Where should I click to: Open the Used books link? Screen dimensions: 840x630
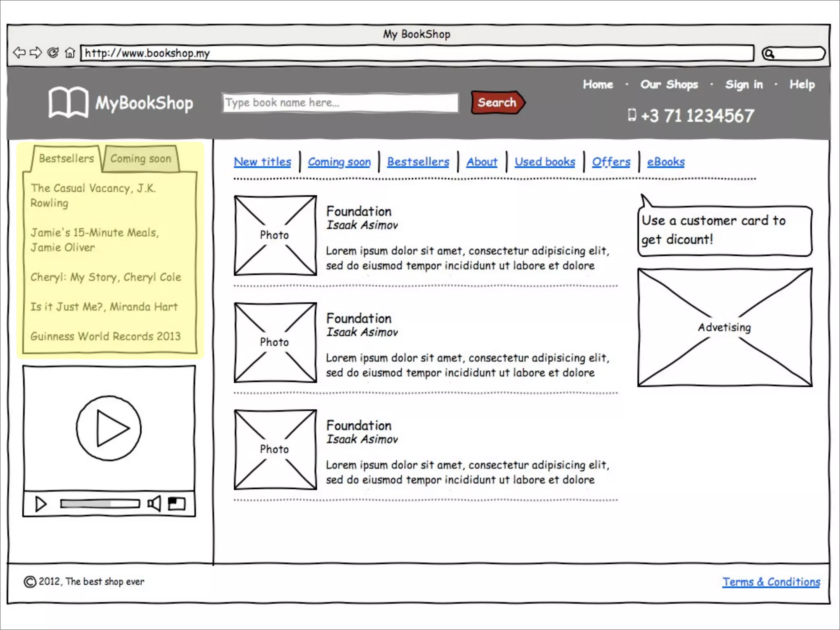pos(545,162)
